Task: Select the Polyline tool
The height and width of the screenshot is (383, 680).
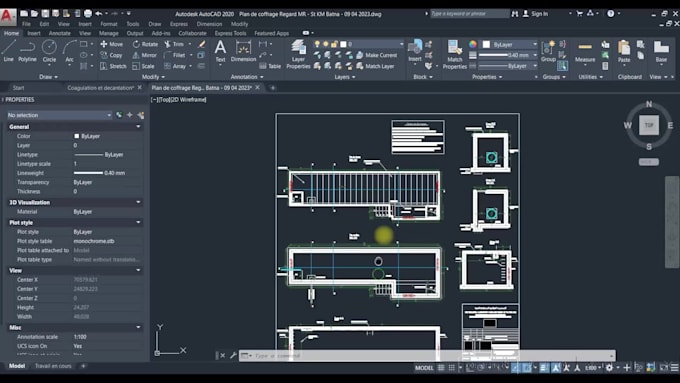Action: point(27,50)
